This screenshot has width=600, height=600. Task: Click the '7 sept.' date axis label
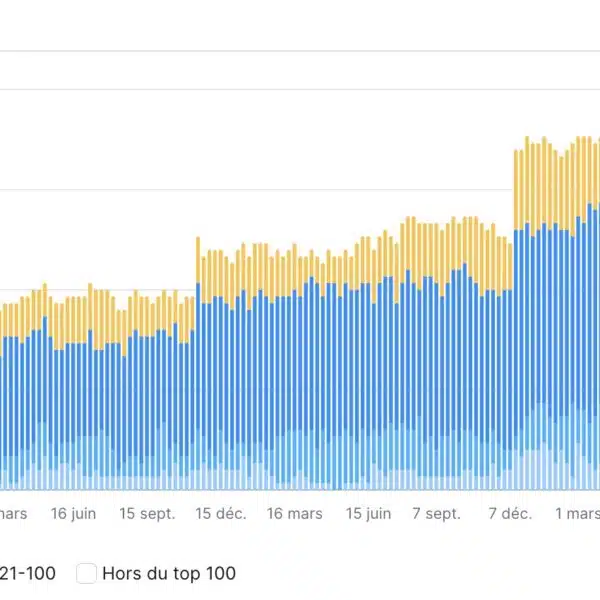pyautogui.click(x=436, y=513)
